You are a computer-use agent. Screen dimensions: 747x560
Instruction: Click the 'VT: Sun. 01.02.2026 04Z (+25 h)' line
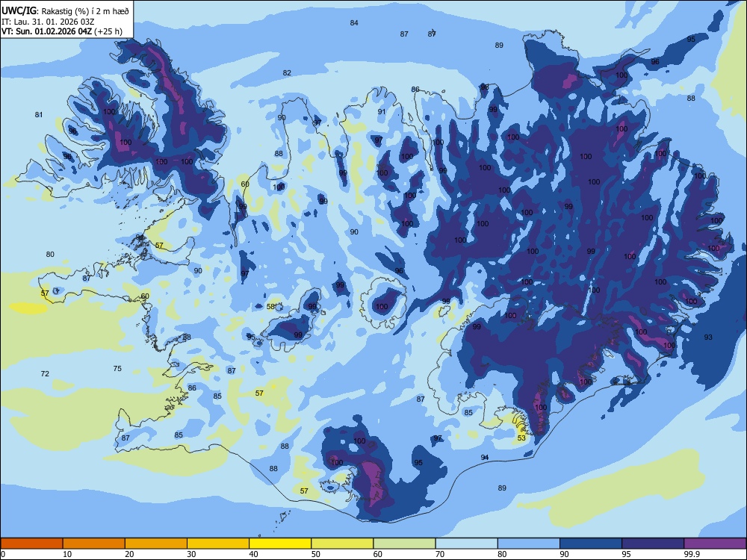coord(62,31)
